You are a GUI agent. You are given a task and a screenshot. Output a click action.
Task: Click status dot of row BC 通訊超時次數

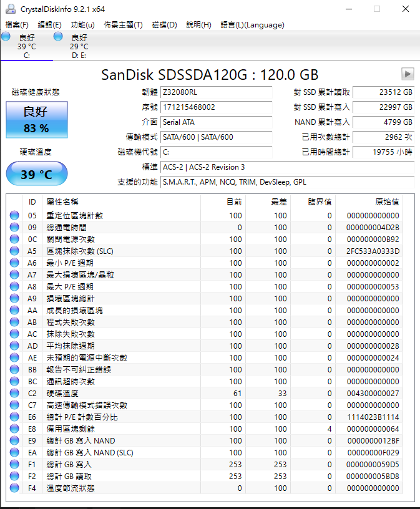(x=14, y=381)
